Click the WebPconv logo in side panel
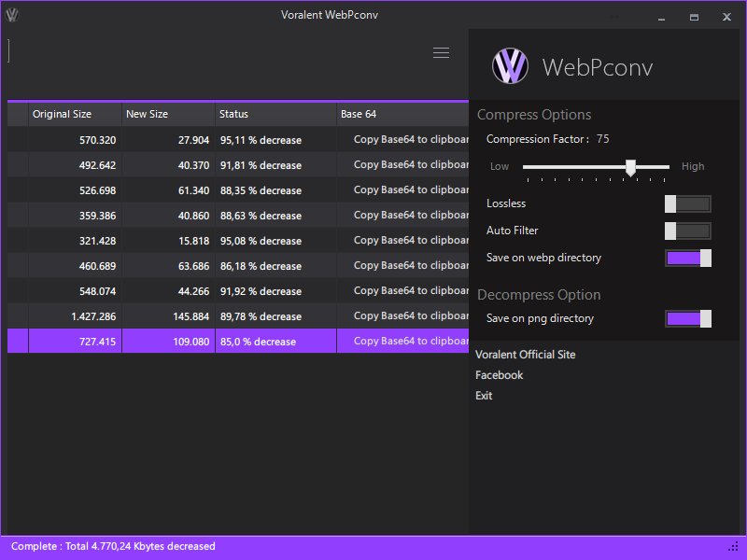747x560 pixels. 510,66
